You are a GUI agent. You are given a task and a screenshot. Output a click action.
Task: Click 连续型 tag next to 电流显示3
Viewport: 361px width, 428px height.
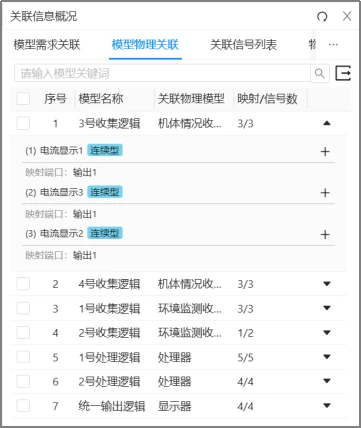105,192
